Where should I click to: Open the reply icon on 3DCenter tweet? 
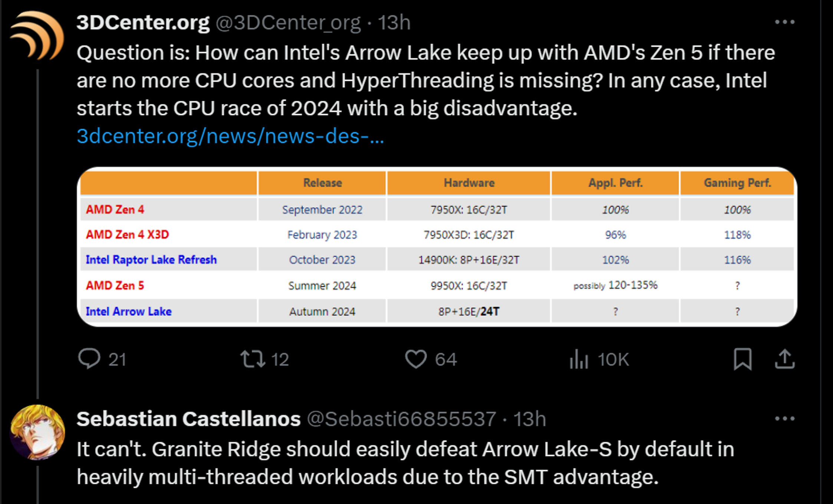point(89,359)
